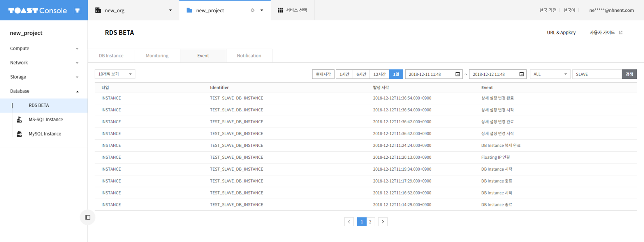Open project settings gear icon
The image size is (644, 242).
click(x=253, y=10)
